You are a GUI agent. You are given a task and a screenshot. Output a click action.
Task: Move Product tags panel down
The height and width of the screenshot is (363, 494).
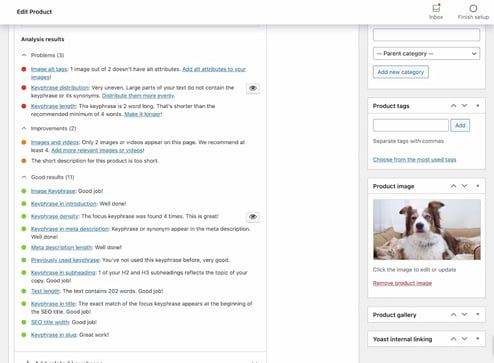click(464, 106)
